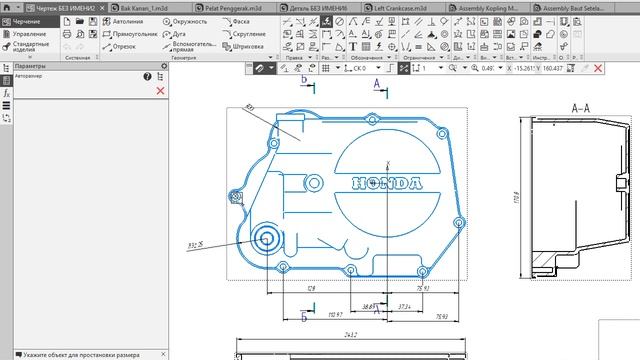640x360 pixels.
Task: Select the Скругление (fillet) tool
Action: coord(244,34)
